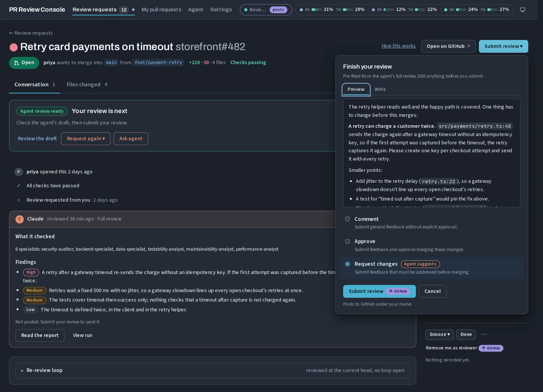Open the three-dots more menu beside Done
The height and width of the screenshot is (392, 543).
484,334
